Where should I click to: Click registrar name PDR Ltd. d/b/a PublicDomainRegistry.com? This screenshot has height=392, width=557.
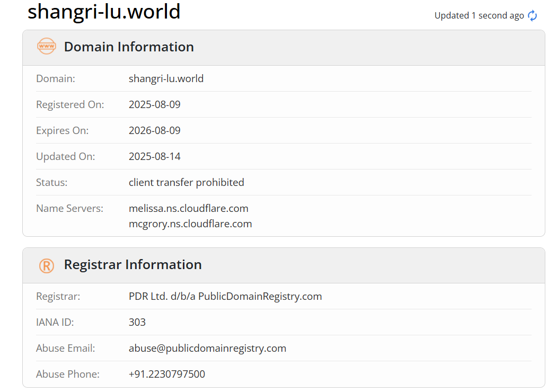[x=225, y=296]
